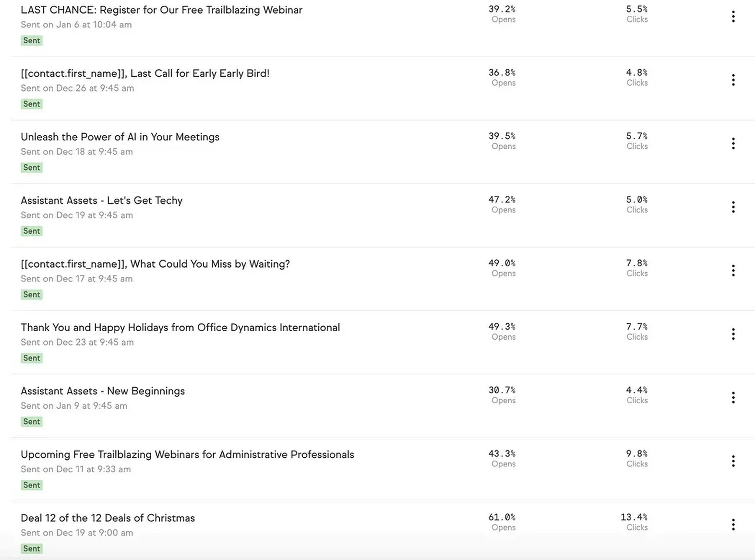Open Thank You and Happy Holidays campaign

[x=180, y=327]
